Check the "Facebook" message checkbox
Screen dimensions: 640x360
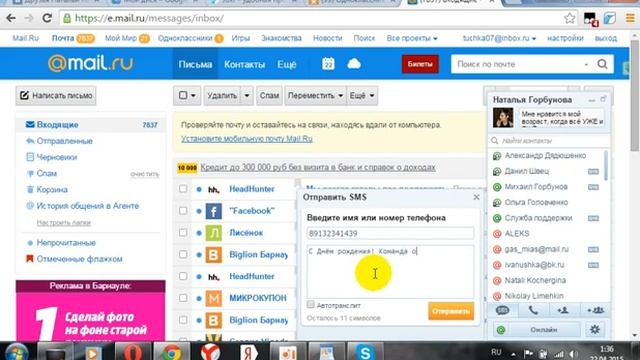[x=183, y=211]
